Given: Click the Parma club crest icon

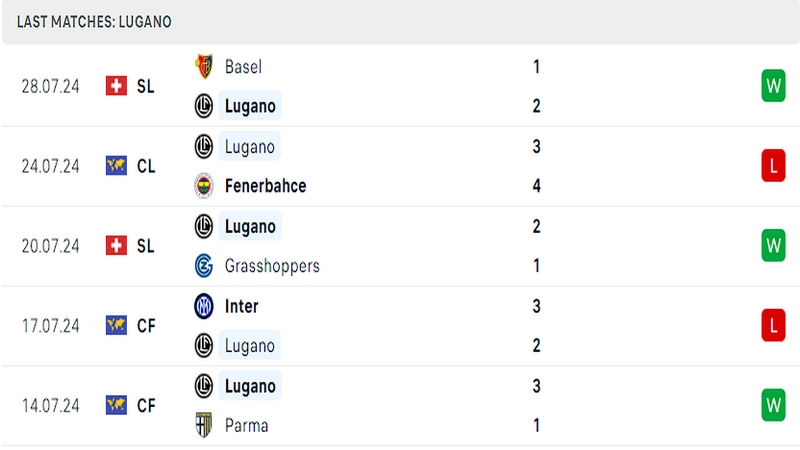Looking at the screenshot, I should coord(204,425).
